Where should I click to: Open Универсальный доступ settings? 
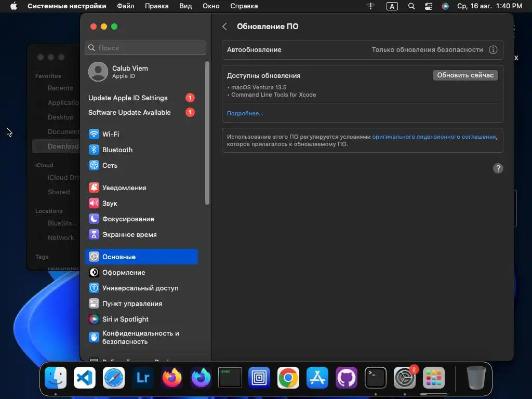(141, 288)
